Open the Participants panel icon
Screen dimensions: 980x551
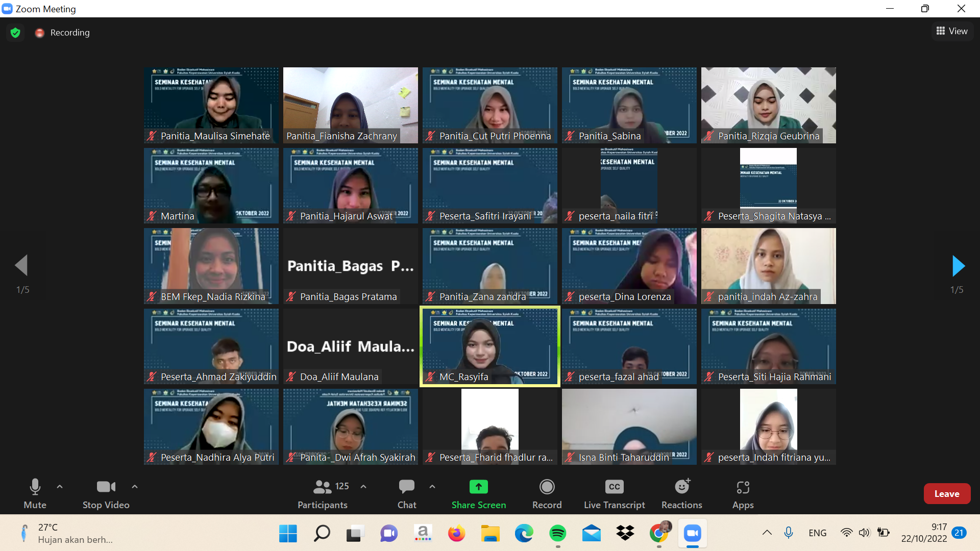[x=323, y=487]
